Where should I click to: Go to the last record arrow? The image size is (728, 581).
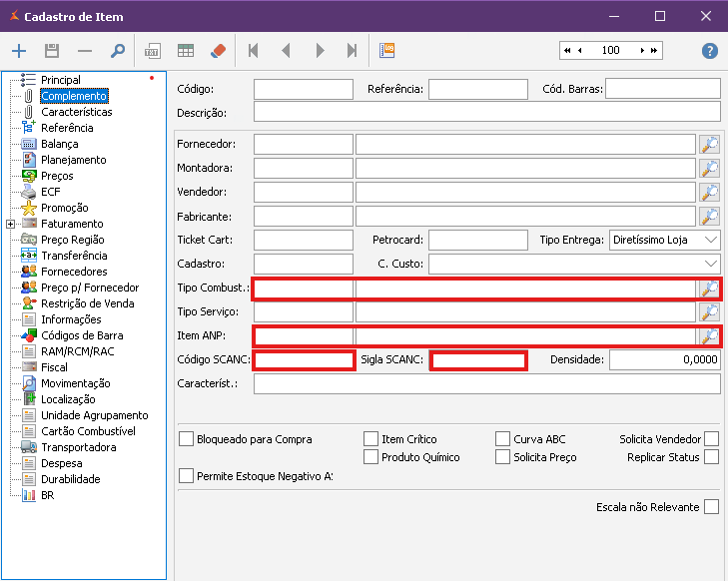352,51
